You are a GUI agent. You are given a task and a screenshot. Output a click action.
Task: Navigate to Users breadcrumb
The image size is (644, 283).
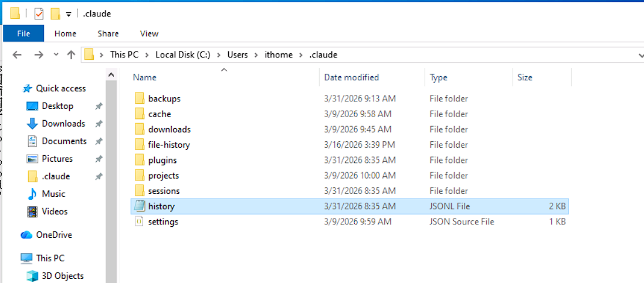[x=238, y=54]
